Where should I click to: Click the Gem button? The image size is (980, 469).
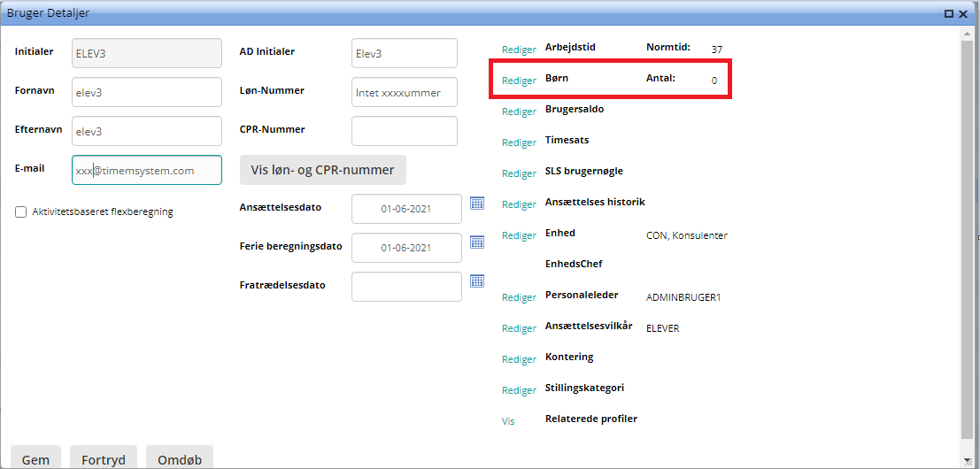click(35, 458)
